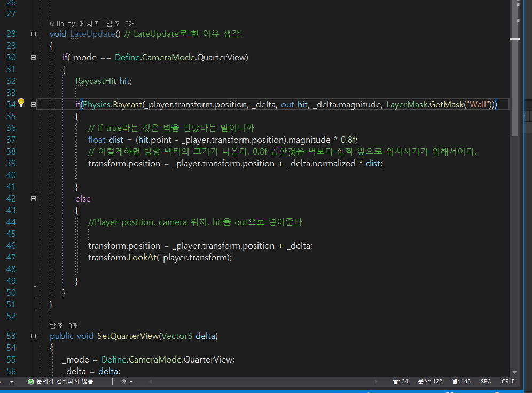This screenshot has width=532, height=393.
Task: Click the float dist declaration
Action: [106, 140]
